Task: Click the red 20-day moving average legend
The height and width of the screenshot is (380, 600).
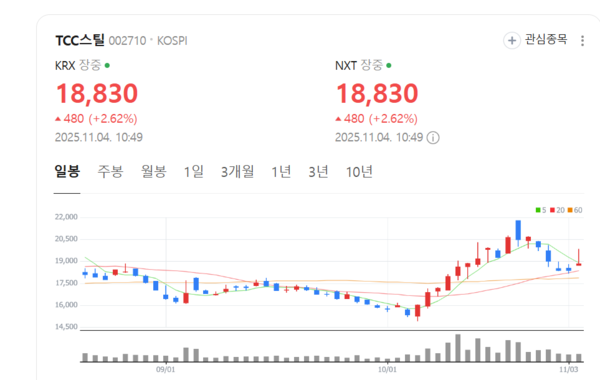Action: (x=557, y=210)
